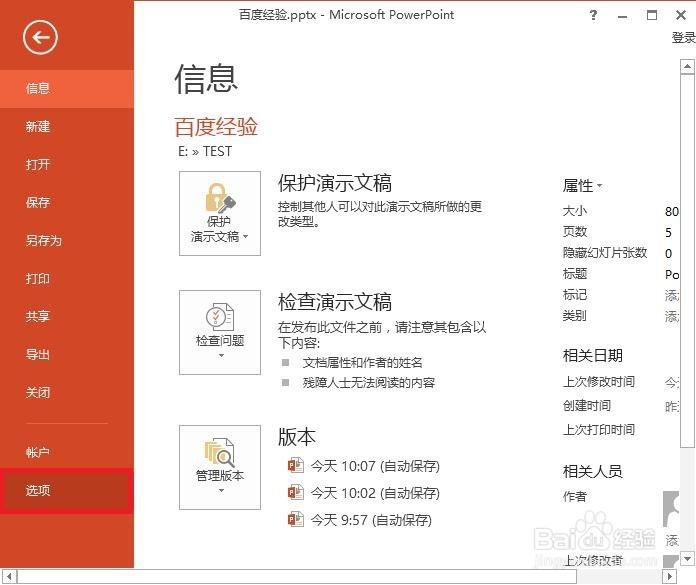The width and height of the screenshot is (696, 585).
Task: Click the 登录 sign-in link
Action: coord(684,38)
